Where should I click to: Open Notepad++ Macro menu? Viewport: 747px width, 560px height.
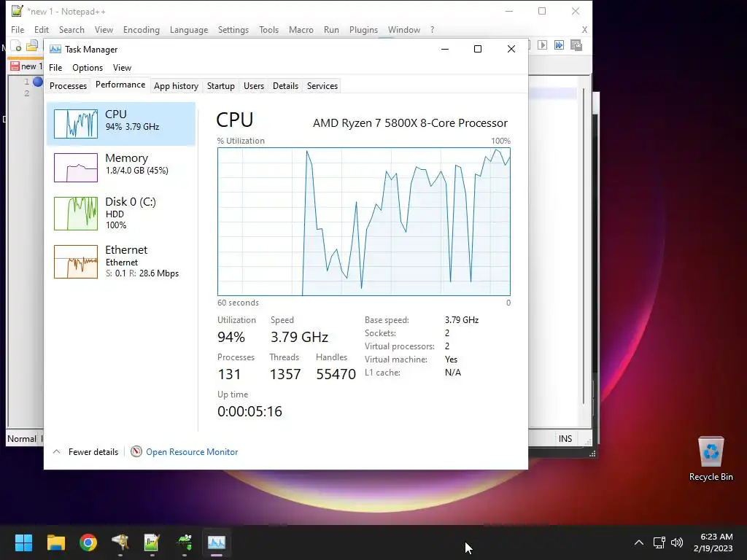tap(301, 29)
